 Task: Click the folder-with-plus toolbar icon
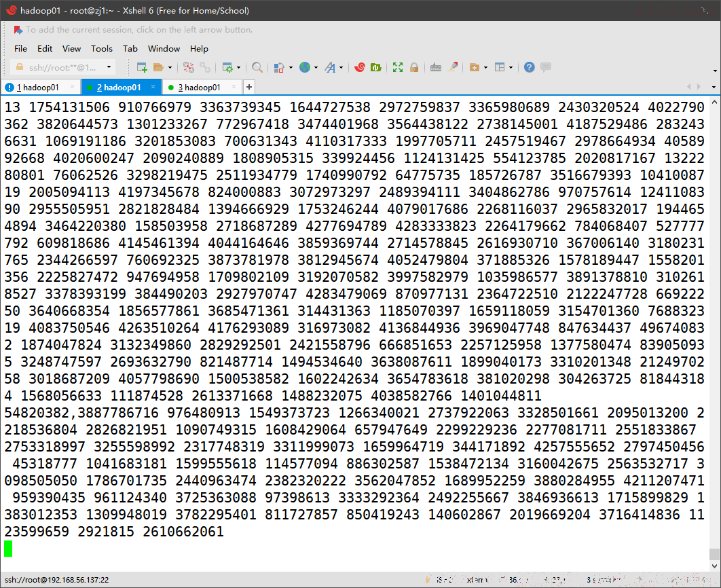pos(475,68)
